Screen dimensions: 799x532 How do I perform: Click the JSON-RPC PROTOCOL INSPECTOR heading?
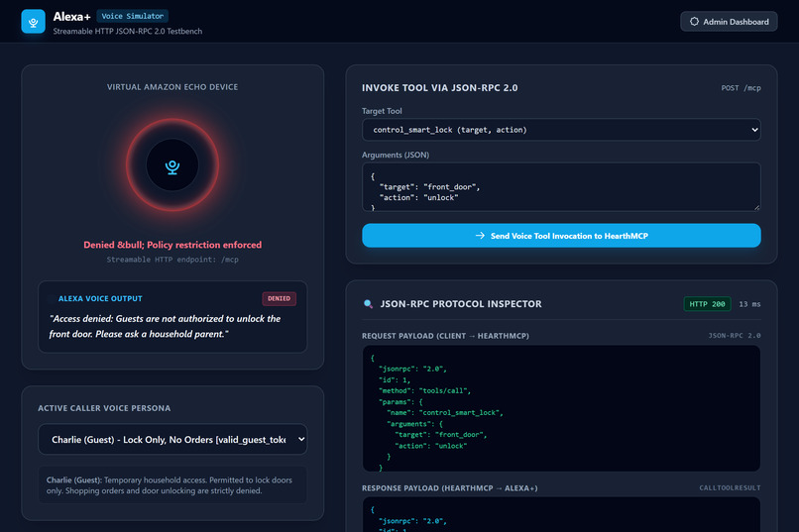click(x=461, y=304)
